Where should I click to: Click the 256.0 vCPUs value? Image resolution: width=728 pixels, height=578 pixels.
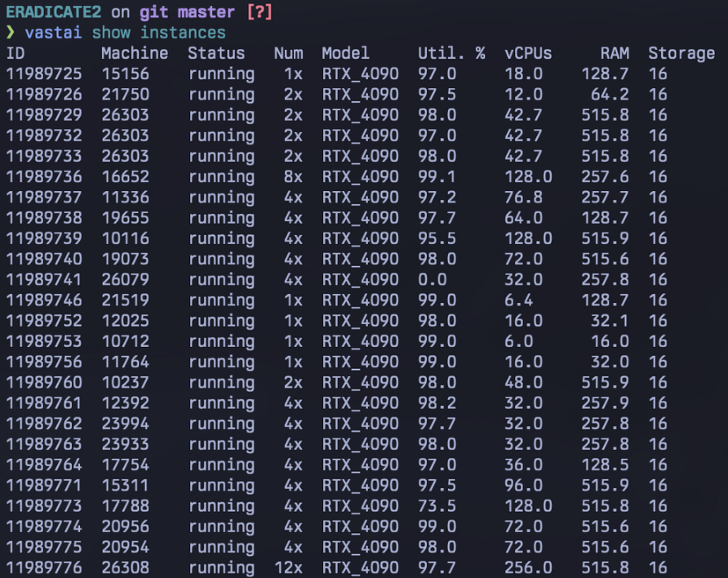click(528, 567)
